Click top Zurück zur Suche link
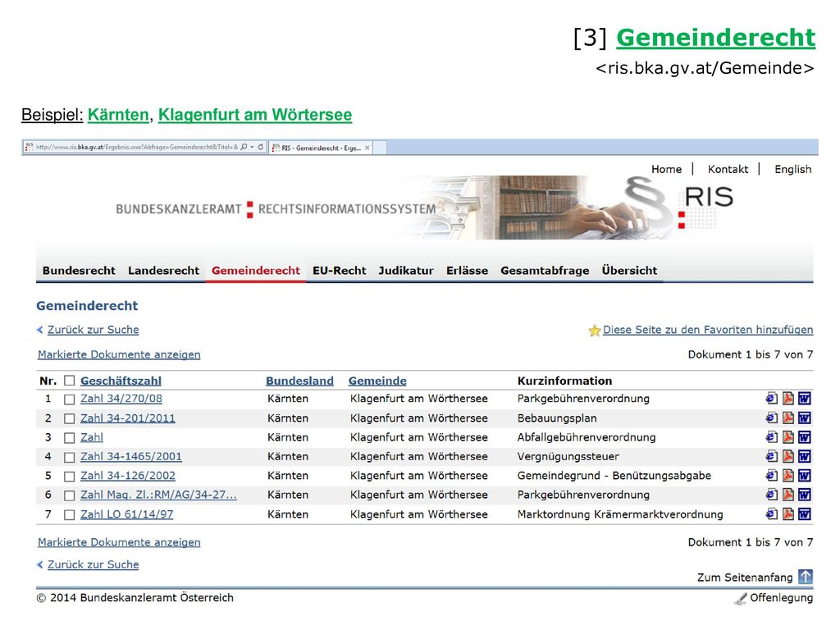Screen dimensions: 840x630 pos(94,330)
